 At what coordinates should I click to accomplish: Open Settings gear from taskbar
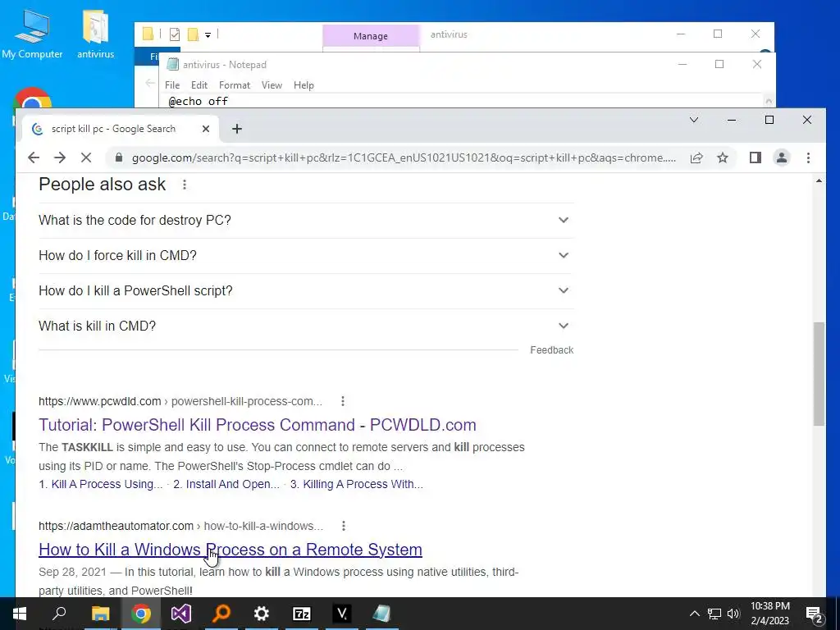(262, 614)
